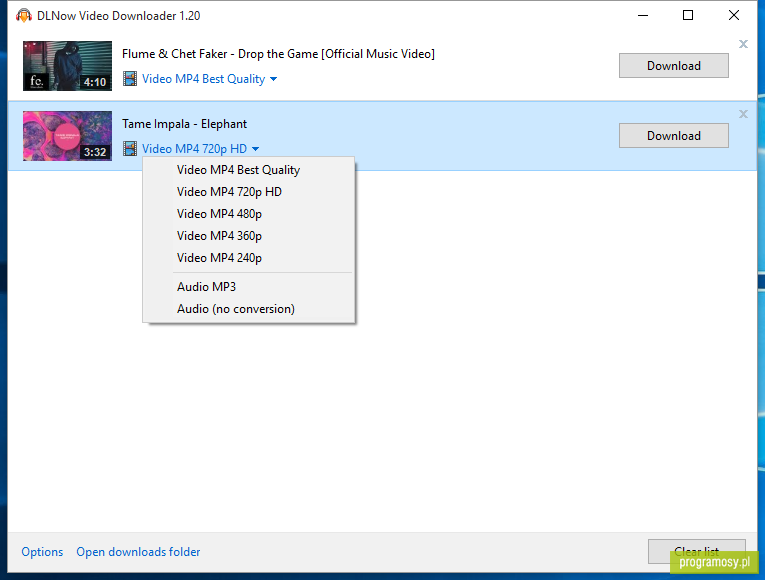Close the DLNow Video Downloader window
Screen dimensions: 765x580
coord(734,16)
